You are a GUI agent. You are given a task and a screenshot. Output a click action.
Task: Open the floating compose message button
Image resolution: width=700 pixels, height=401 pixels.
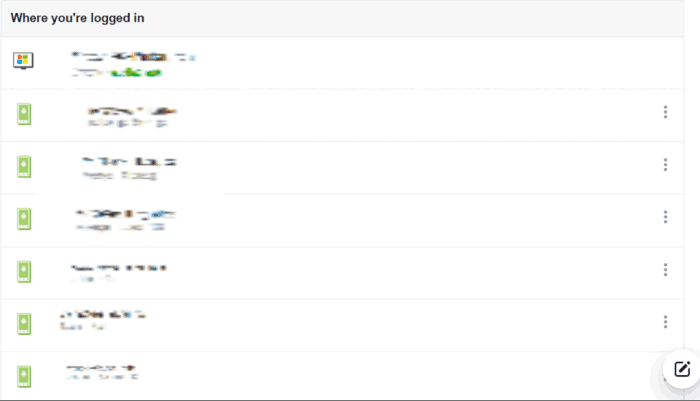tap(682, 369)
